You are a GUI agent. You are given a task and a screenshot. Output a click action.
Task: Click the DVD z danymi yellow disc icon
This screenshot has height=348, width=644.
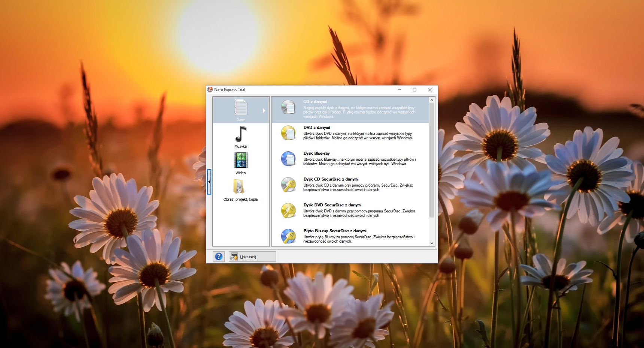pyautogui.click(x=289, y=133)
